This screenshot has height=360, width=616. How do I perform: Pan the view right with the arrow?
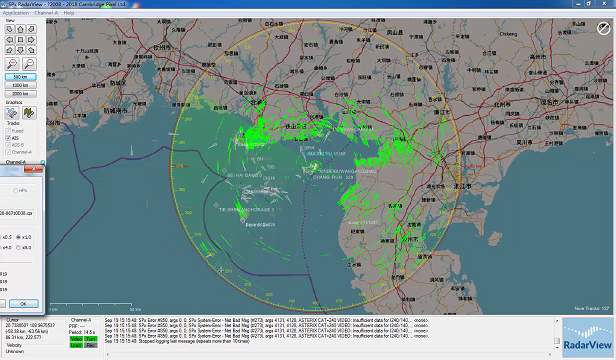[31, 40]
